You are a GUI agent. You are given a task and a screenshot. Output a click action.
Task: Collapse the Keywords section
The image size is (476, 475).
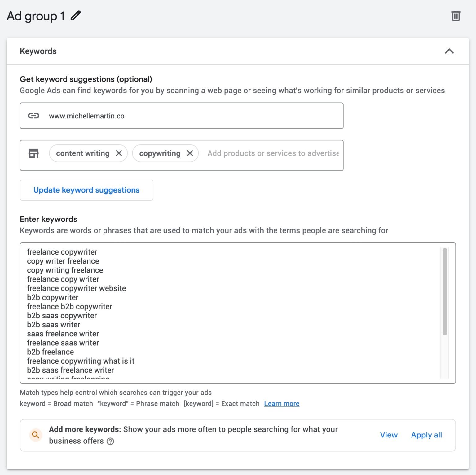pos(450,51)
